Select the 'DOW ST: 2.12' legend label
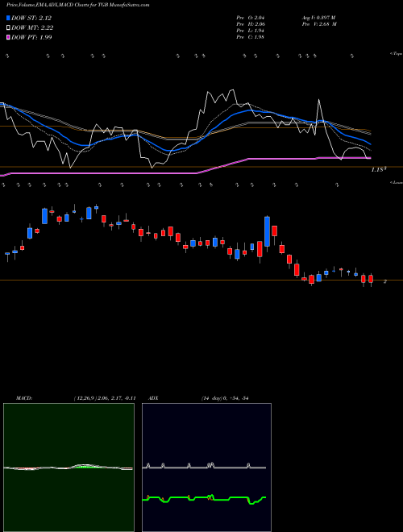This screenshot has height=532, width=403. pyautogui.click(x=31, y=18)
